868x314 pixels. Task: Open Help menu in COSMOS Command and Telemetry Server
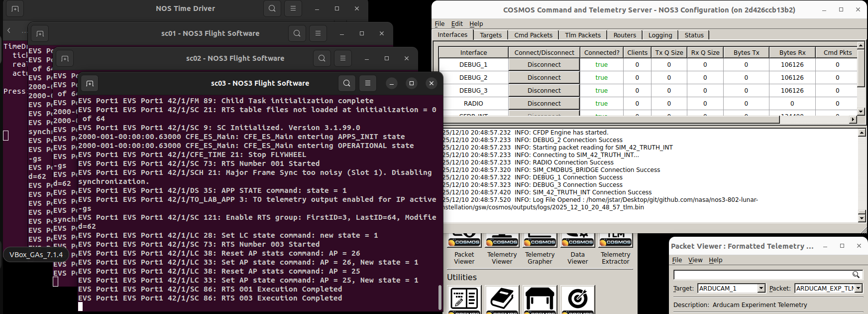[476, 23]
